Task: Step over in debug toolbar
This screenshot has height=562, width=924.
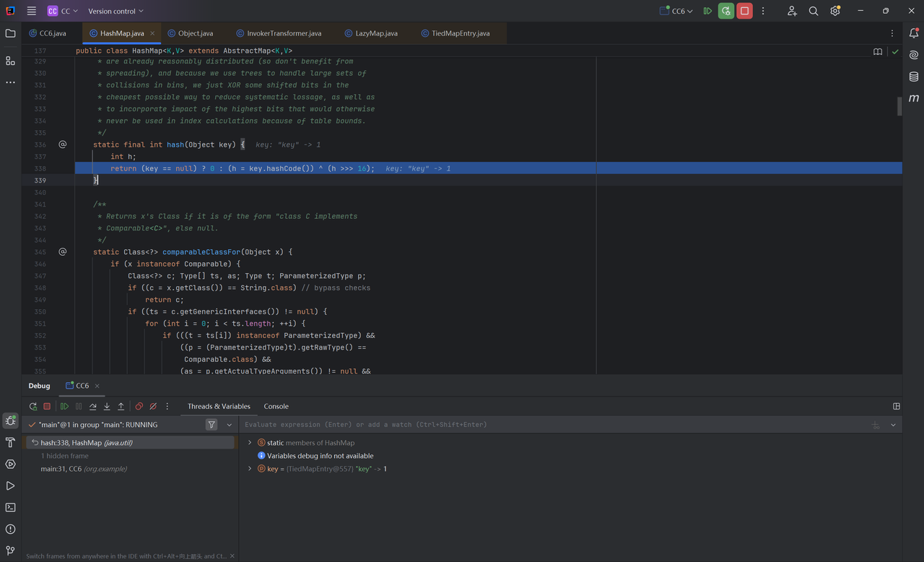Action: pos(93,407)
